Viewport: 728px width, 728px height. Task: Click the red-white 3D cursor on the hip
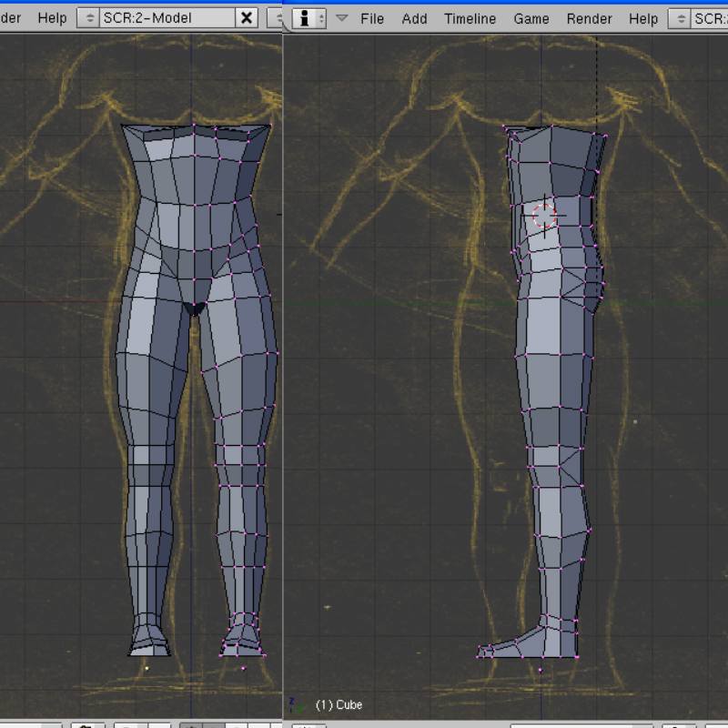coord(543,216)
